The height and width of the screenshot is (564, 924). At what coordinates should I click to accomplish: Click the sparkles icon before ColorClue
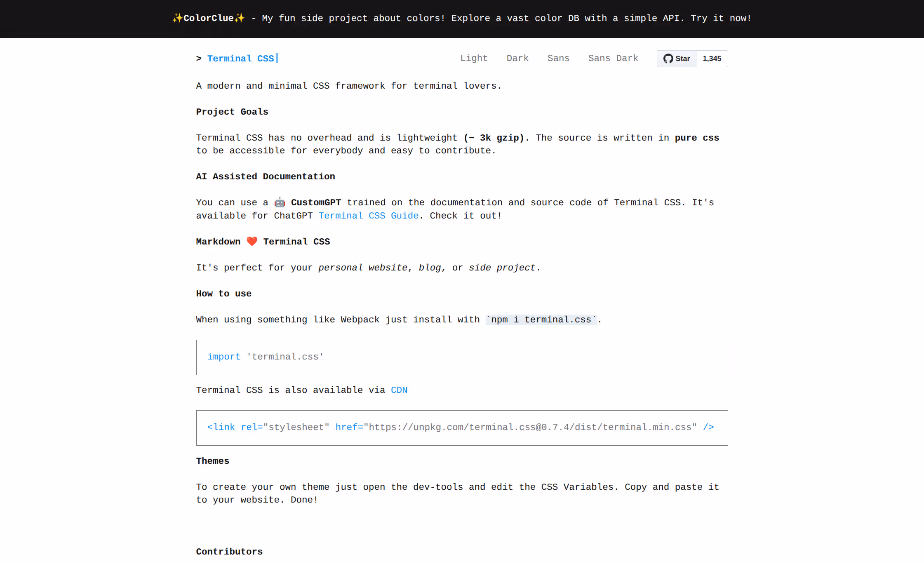tap(177, 18)
